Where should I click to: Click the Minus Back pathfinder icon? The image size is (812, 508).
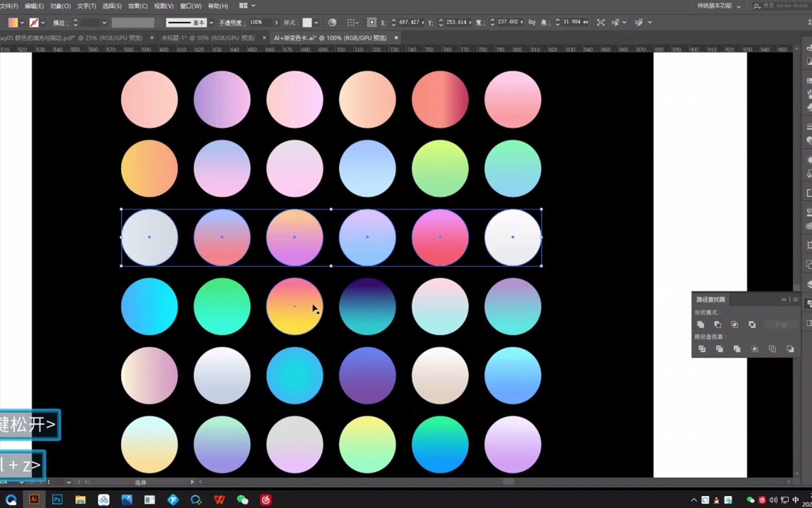point(790,349)
